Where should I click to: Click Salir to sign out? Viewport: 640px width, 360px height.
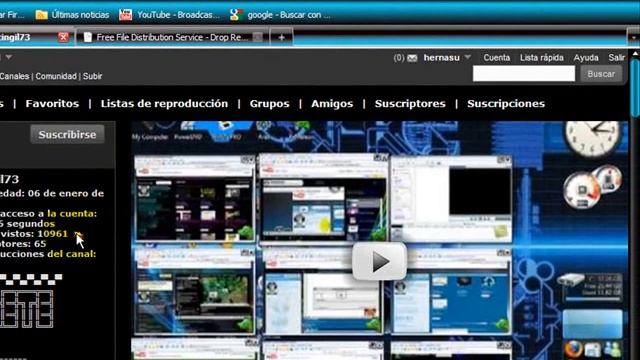tap(616, 58)
